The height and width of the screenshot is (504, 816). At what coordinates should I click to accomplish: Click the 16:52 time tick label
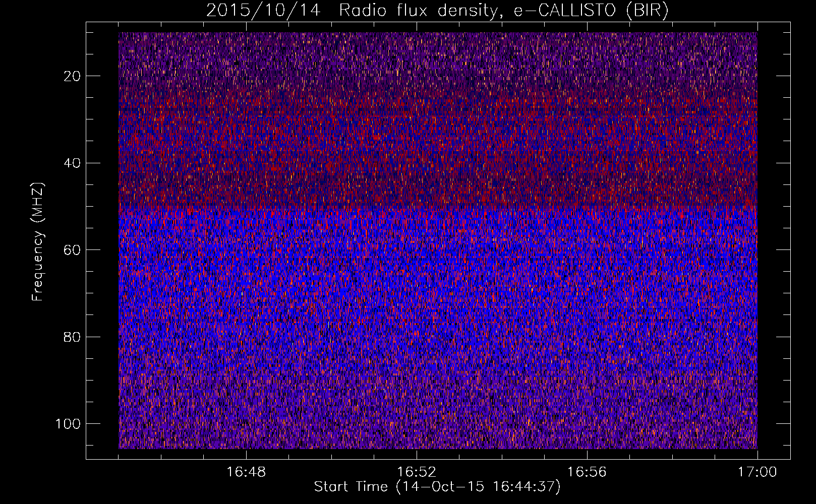(417, 472)
